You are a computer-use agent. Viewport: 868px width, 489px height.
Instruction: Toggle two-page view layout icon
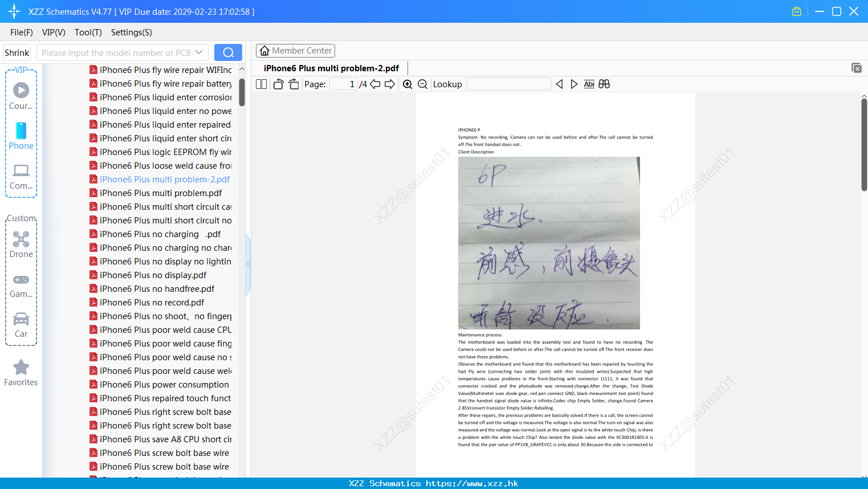click(x=262, y=84)
